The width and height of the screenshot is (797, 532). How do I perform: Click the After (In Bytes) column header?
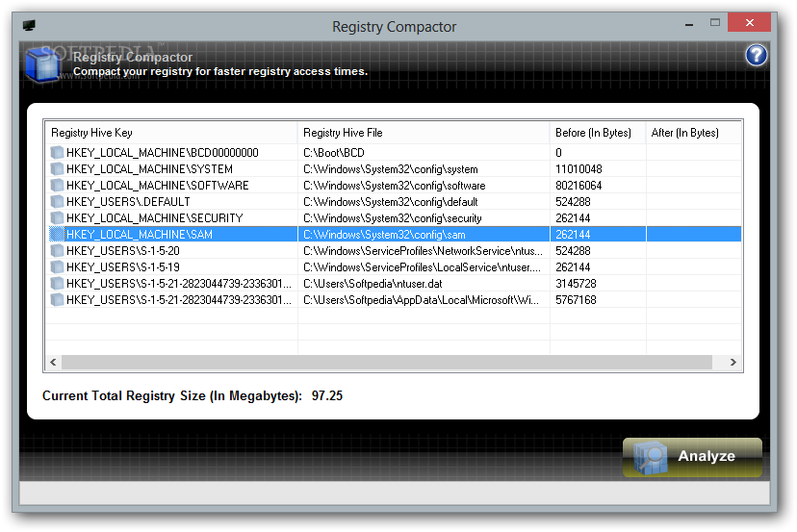point(694,133)
